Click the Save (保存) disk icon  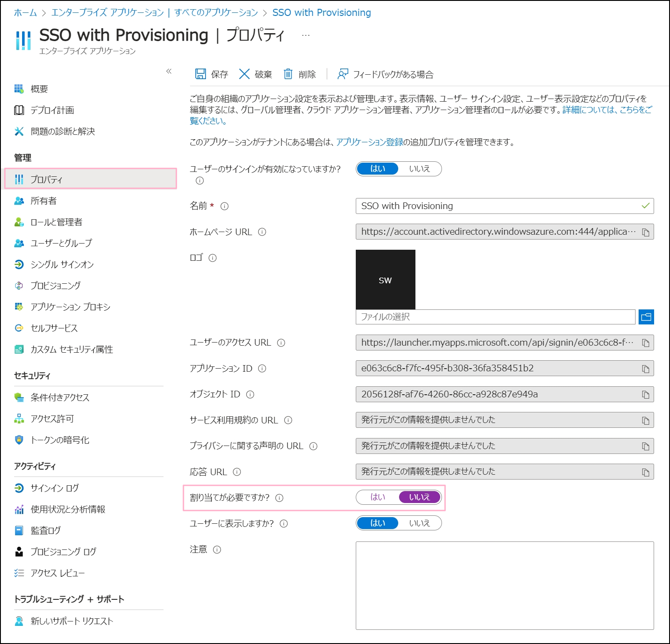(201, 74)
